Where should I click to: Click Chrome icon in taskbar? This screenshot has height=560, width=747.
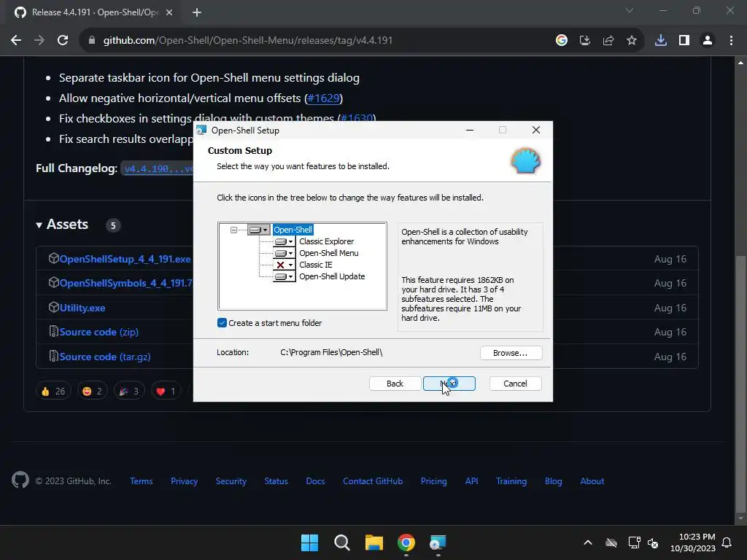406,542
